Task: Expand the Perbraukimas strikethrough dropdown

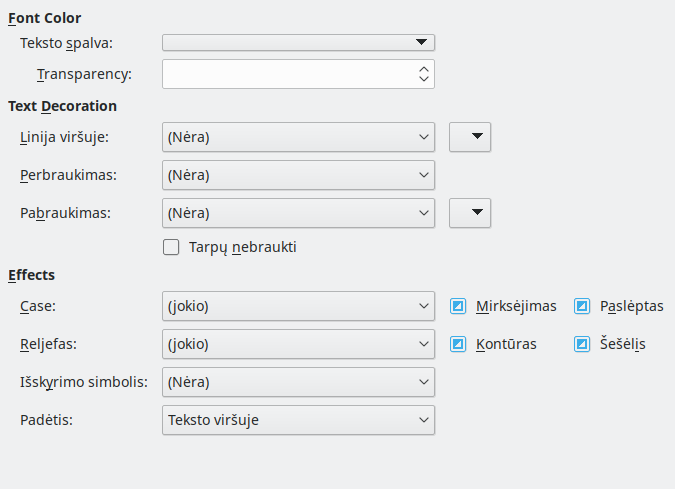Action: 298,175
